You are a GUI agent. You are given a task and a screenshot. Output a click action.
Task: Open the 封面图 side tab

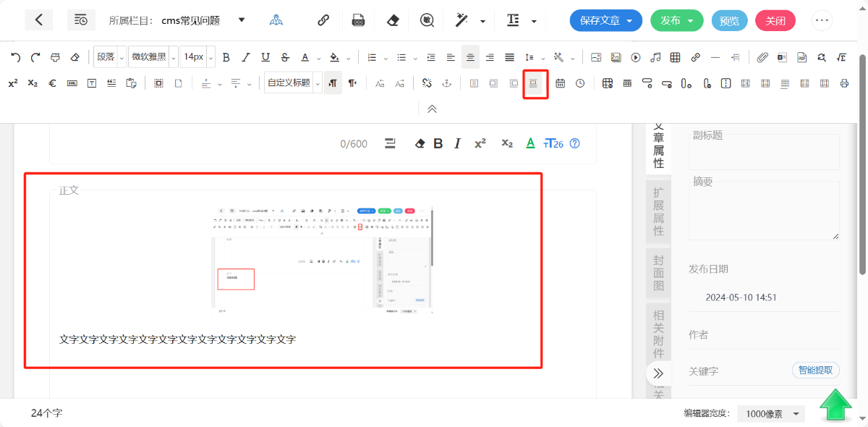[658, 274]
